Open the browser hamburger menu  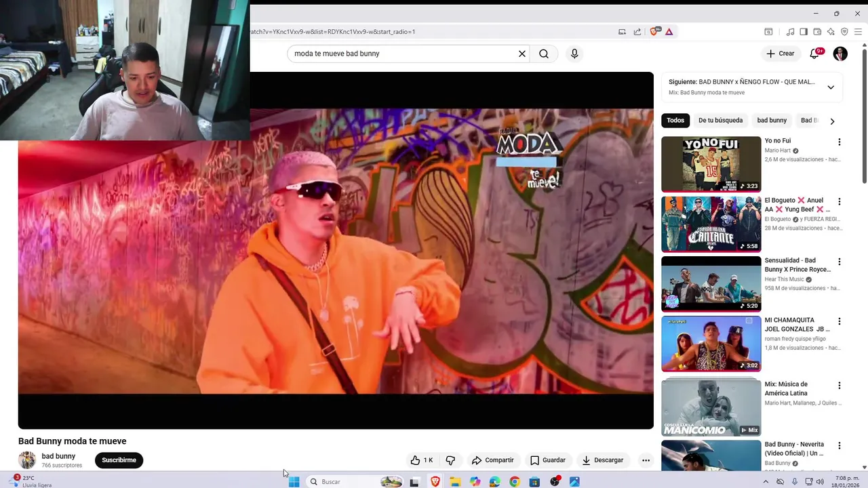pyautogui.click(x=858, y=32)
